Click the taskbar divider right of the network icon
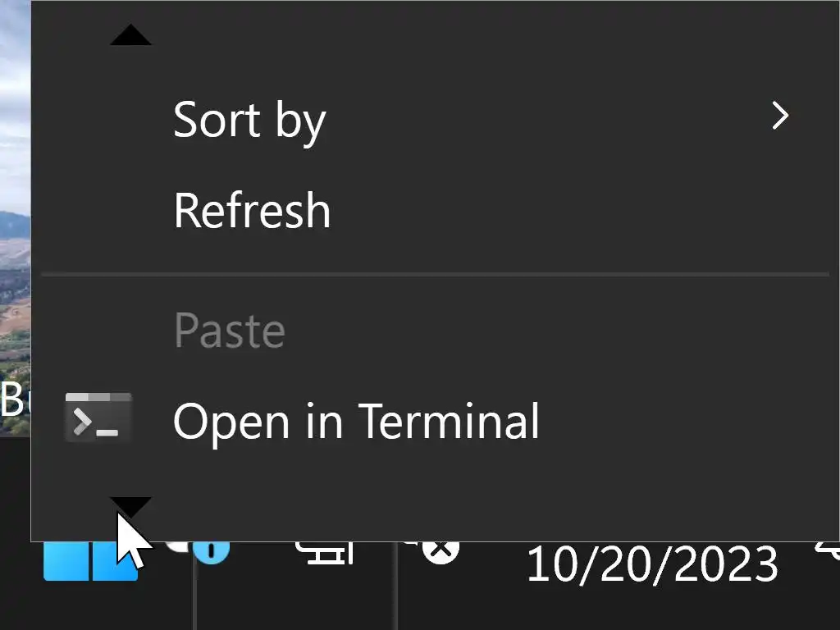This screenshot has height=630, width=840. pos(397,591)
